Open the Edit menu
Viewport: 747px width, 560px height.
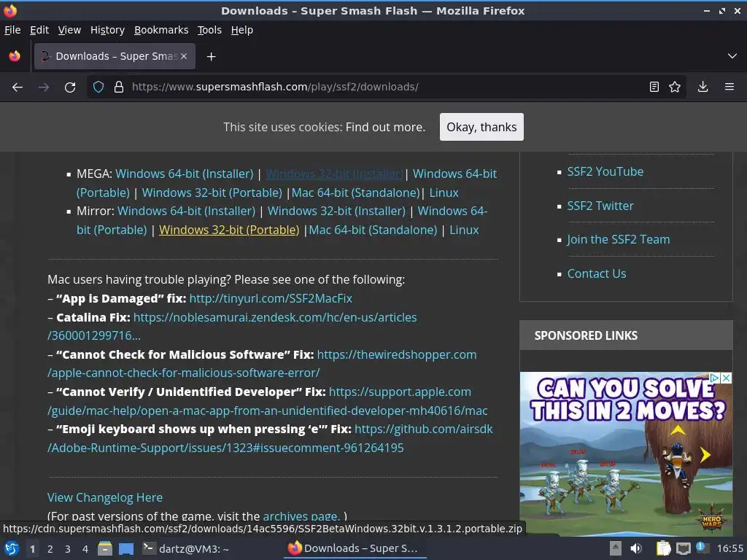point(39,30)
